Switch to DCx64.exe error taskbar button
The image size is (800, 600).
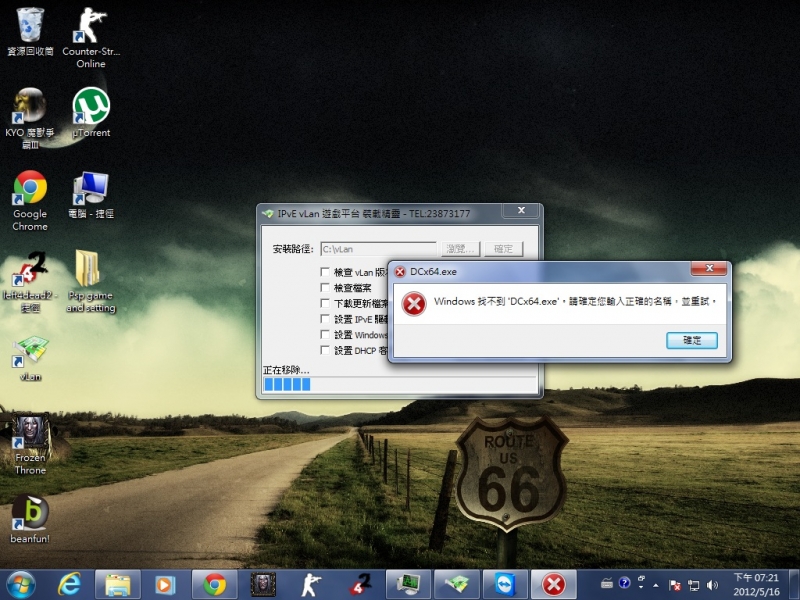[x=554, y=584]
